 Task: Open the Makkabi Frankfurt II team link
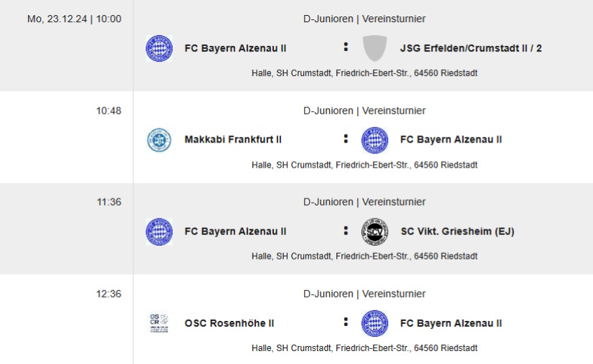pos(233,140)
